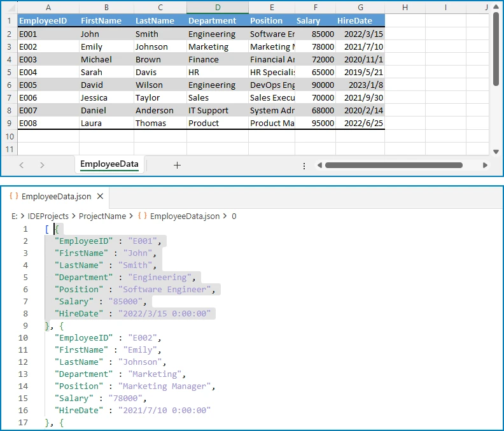Go to next sheet arrow
The height and width of the screenshot is (431, 504).
tap(42, 166)
